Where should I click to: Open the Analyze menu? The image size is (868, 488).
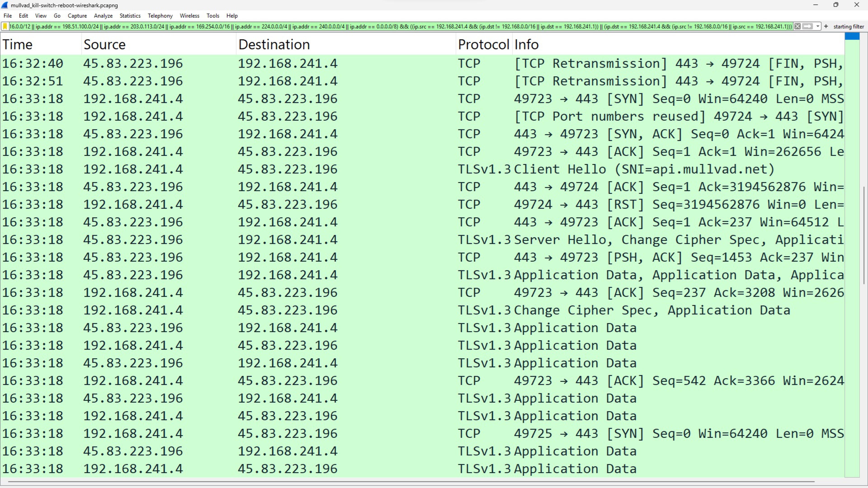click(103, 16)
